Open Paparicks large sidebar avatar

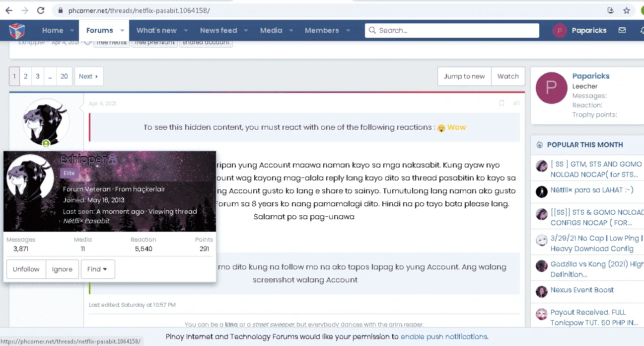pyautogui.click(x=552, y=88)
